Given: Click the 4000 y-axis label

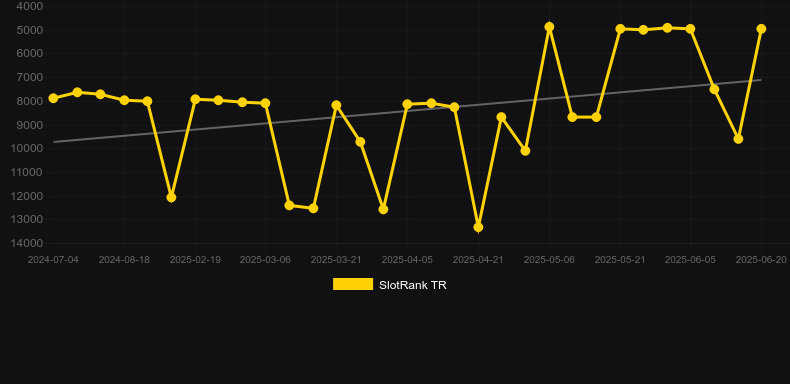Looking at the screenshot, I should pos(30,7).
